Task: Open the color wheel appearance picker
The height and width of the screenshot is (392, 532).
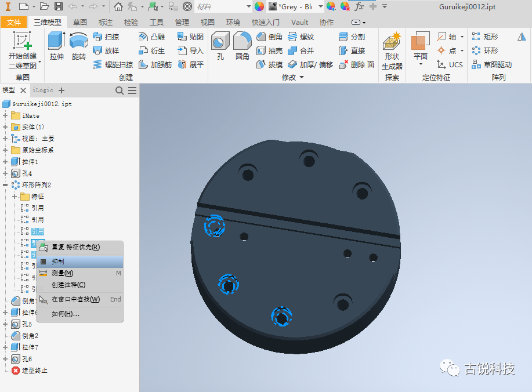Action: point(259,6)
